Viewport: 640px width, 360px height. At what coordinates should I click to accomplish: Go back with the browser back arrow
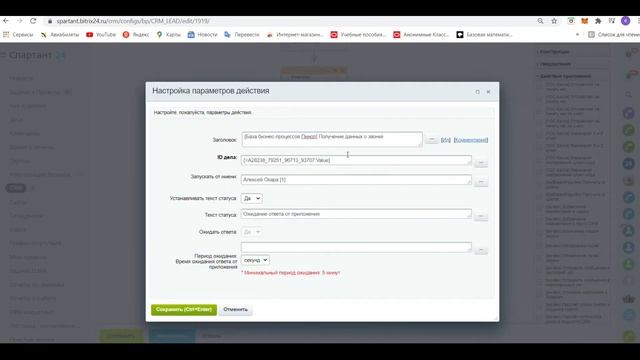click(x=6, y=21)
